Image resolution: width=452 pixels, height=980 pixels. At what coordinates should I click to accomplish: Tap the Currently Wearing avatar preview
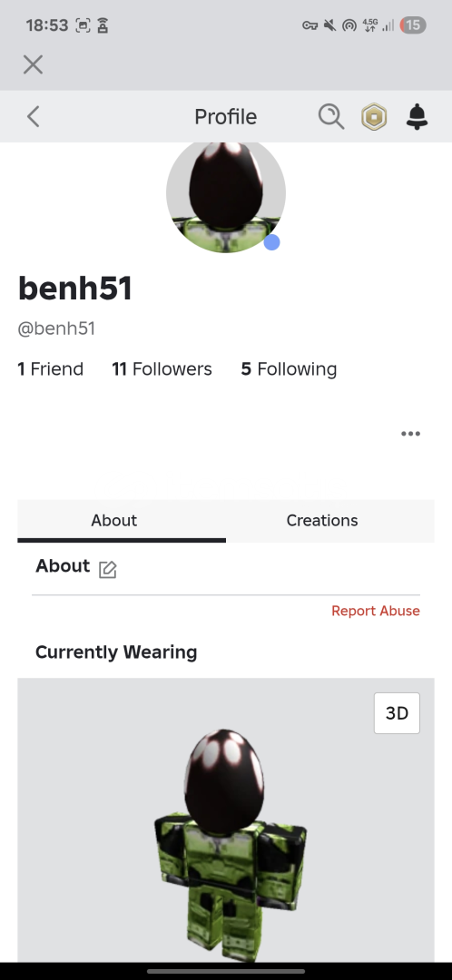click(x=226, y=820)
